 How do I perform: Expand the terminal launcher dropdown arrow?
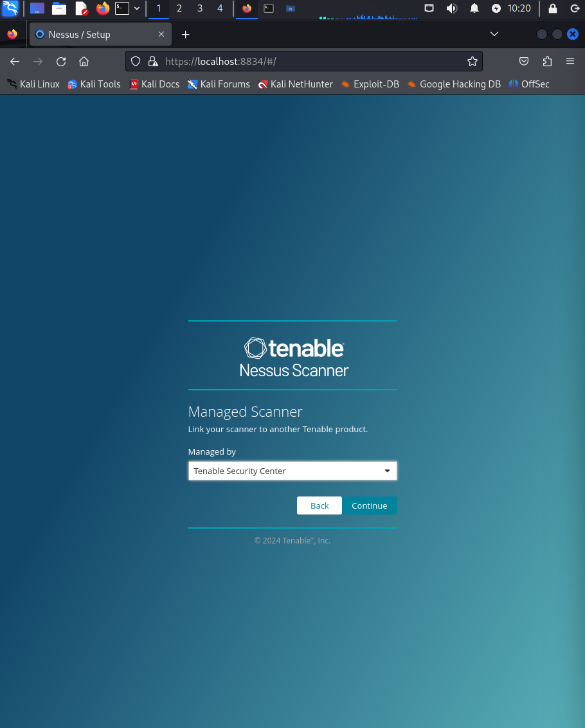tap(137, 8)
